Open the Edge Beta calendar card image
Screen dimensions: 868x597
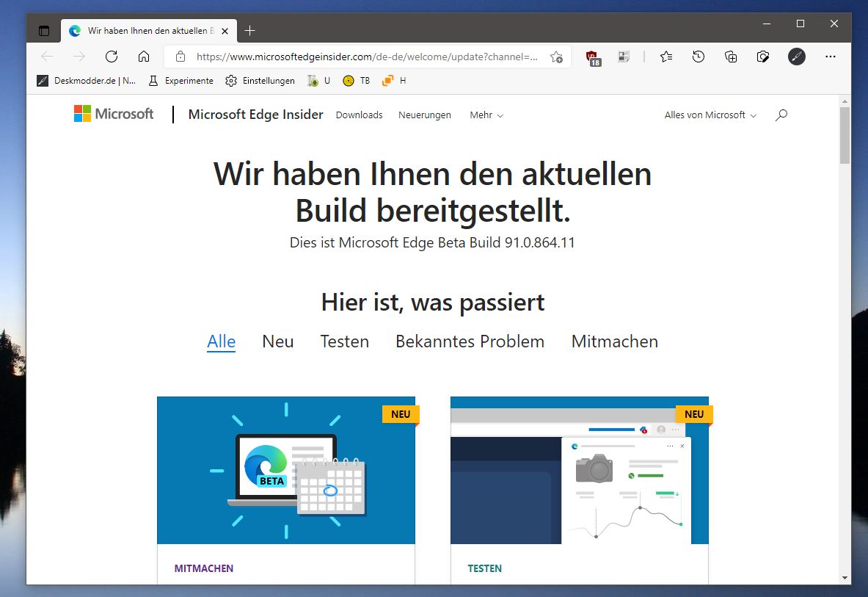point(286,470)
